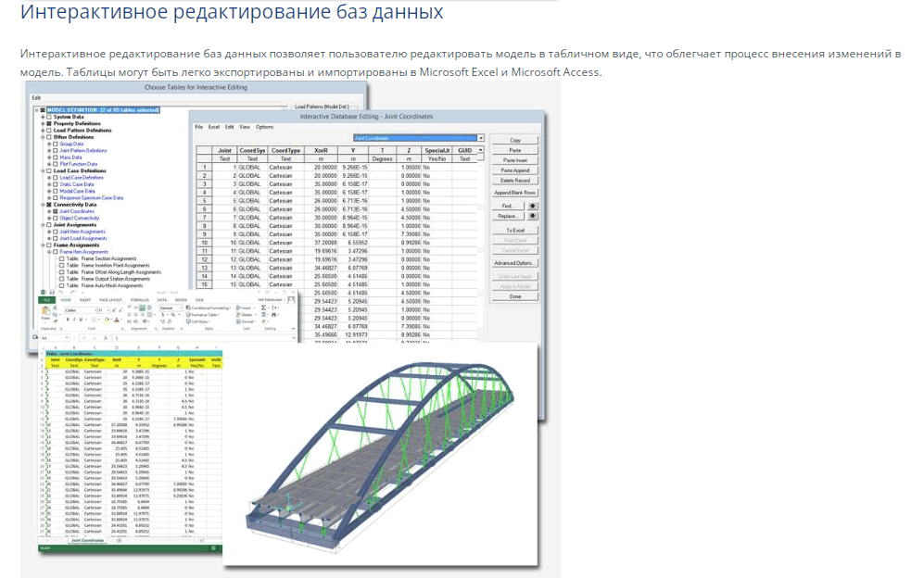This screenshot has height=578, width=924.
Task: Click the Excel quick-access save icon
Action: click(52, 292)
